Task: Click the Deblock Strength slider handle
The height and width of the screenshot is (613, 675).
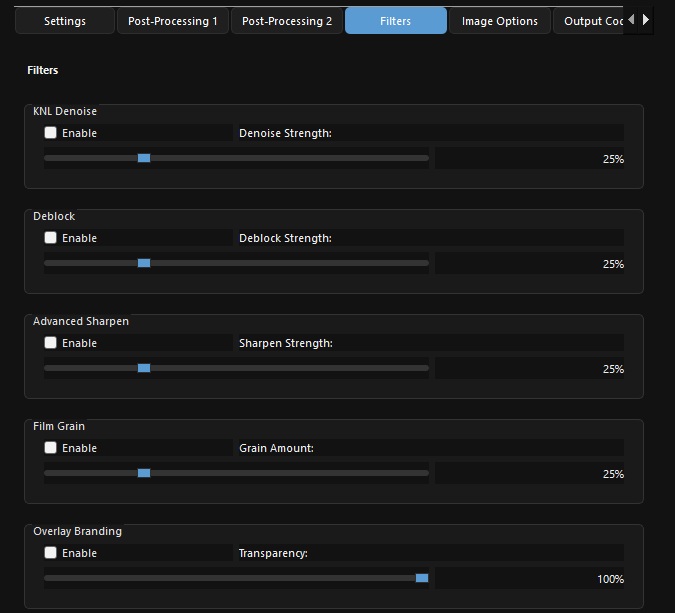Action: click(x=144, y=263)
